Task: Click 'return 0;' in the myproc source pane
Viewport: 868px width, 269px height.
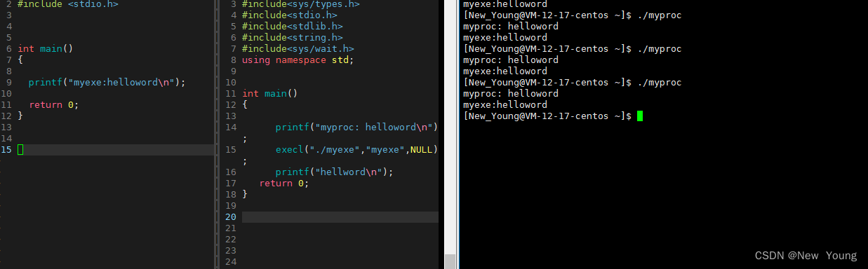Action: pos(284,184)
